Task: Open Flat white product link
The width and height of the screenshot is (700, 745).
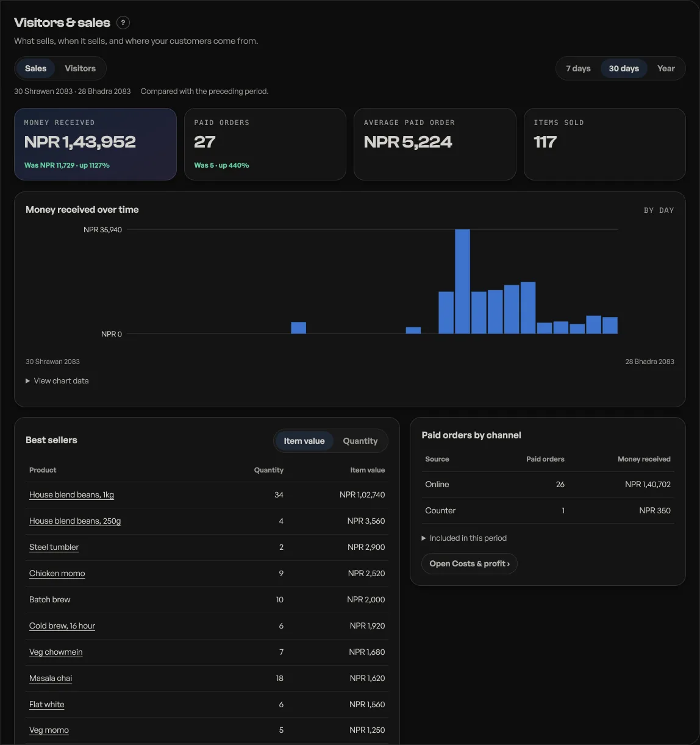Action: point(46,704)
